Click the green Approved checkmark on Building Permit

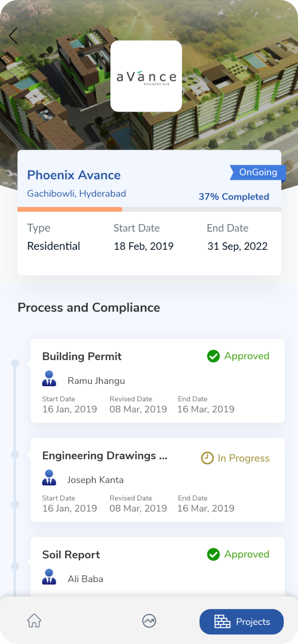[213, 356]
